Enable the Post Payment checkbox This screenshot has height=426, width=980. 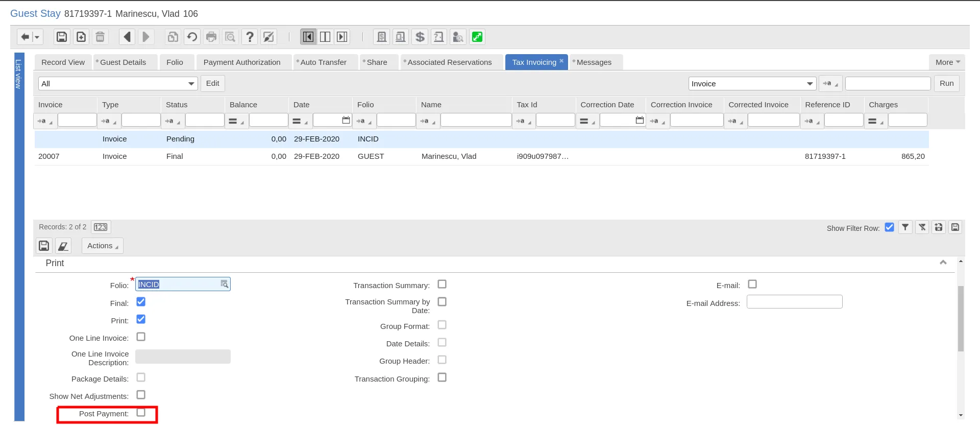141,412
